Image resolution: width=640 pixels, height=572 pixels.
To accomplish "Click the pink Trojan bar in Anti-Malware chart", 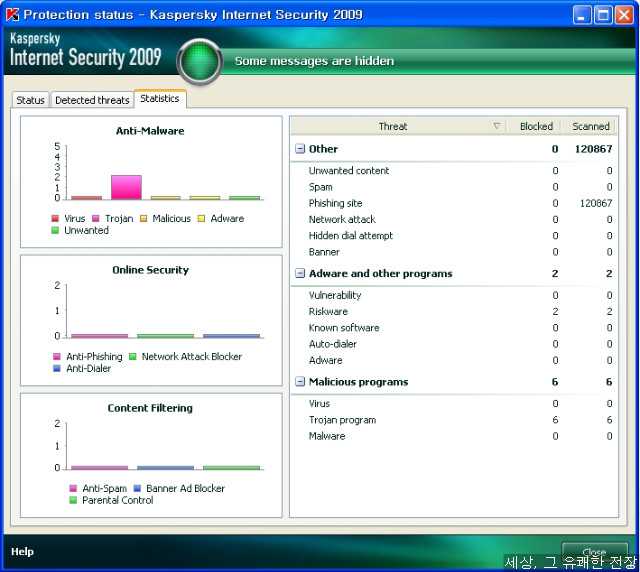I will tap(127, 187).
